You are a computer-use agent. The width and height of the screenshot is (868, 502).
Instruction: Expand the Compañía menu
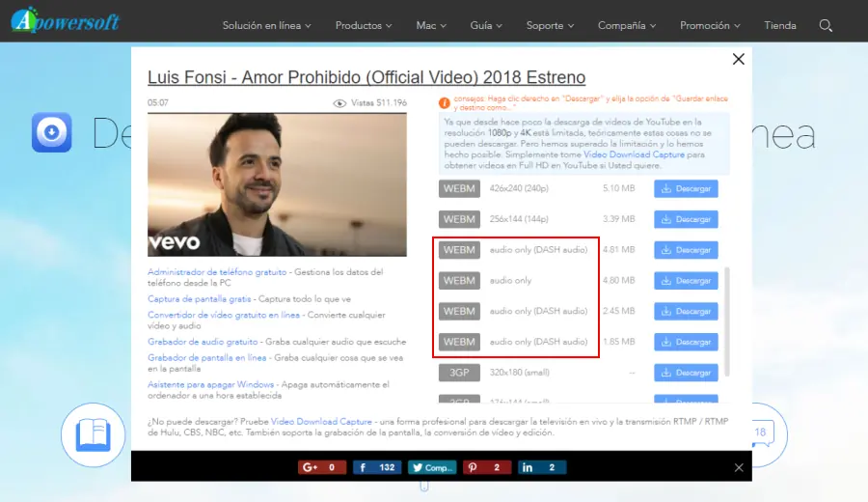(627, 25)
